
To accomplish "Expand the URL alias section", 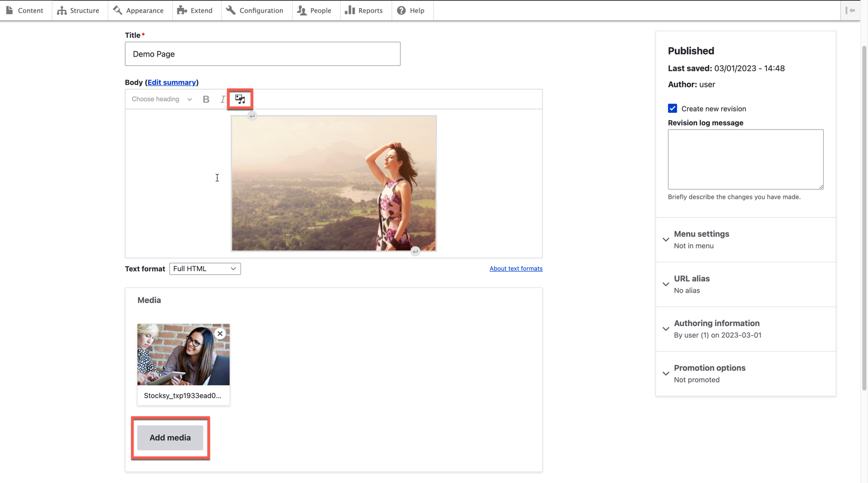I will click(x=691, y=279).
